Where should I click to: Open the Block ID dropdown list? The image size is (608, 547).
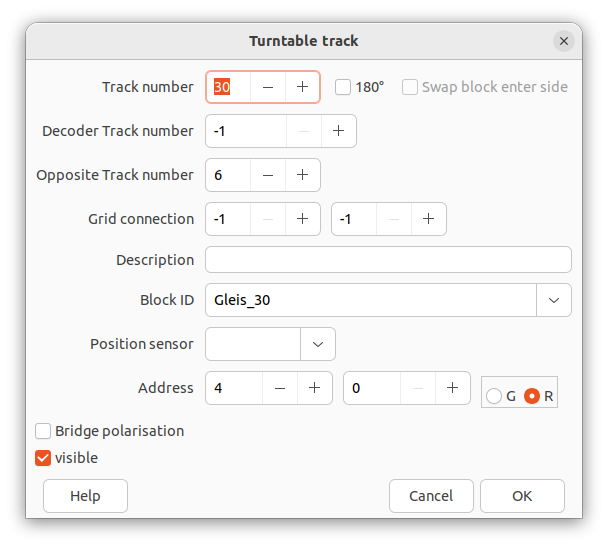pyautogui.click(x=554, y=300)
